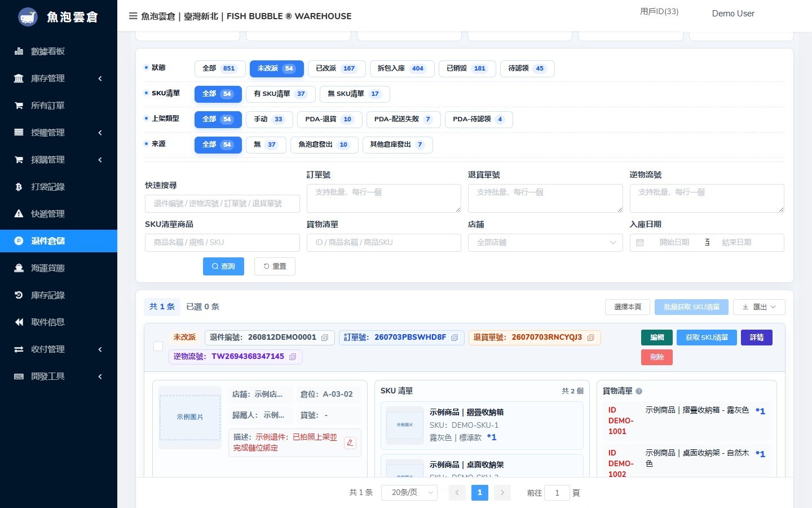Filter source 其他倉庫發出 7
This screenshot has width=812, height=508.
pyautogui.click(x=398, y=144)
